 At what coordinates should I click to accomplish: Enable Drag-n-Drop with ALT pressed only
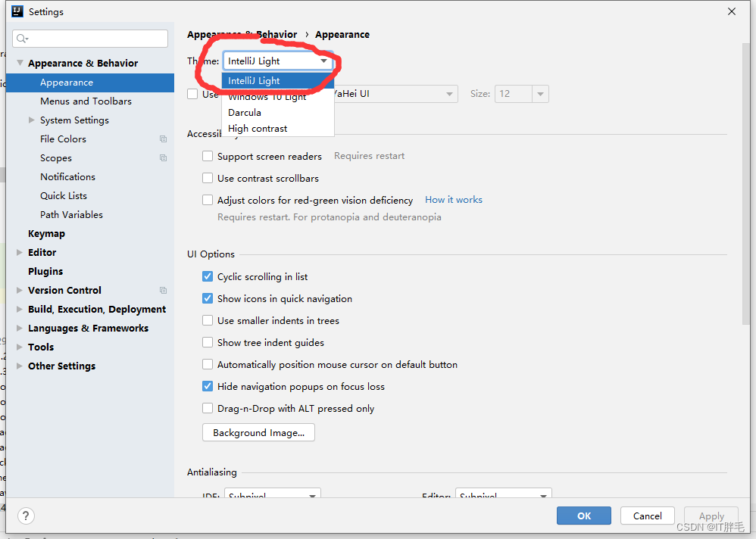point(208,409)
